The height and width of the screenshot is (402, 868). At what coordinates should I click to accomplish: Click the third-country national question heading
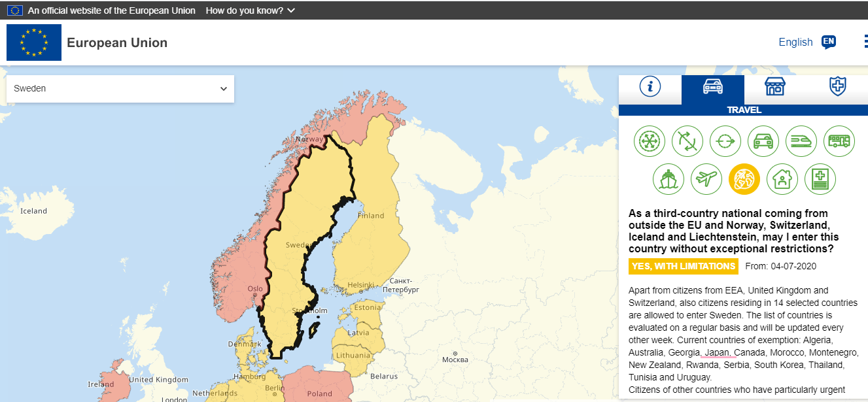tap(733, 231)
